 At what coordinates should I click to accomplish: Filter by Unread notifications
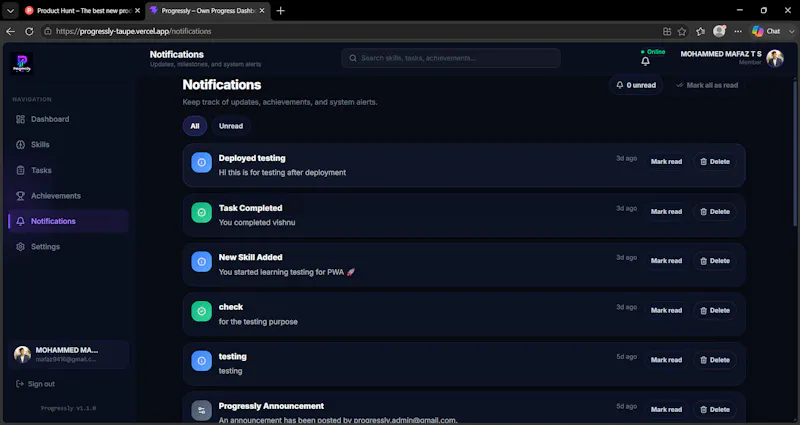pyautogui.click(x=231, y=126)
